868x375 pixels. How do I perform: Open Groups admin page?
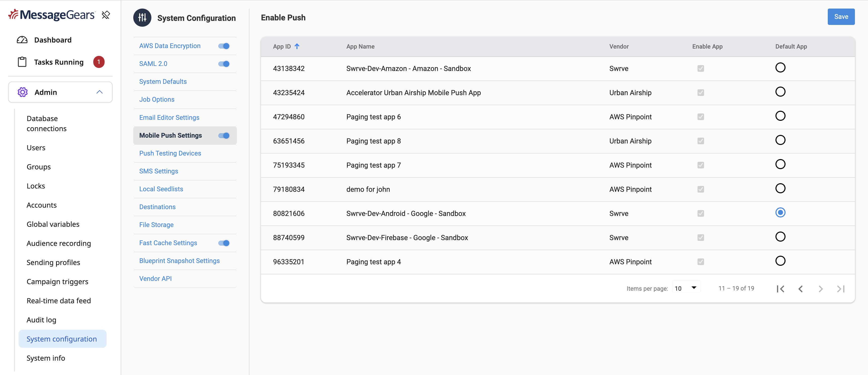38,167
